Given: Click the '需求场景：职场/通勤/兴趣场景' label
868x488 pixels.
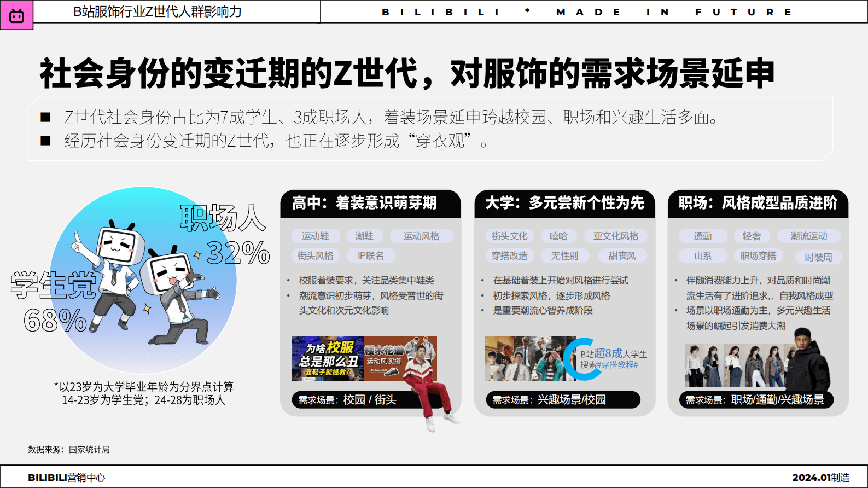Looking at the screenshot, I should coord(756,400).
